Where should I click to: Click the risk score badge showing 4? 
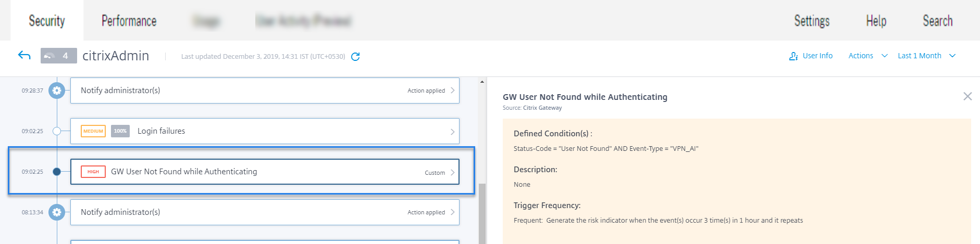(59, 56)
